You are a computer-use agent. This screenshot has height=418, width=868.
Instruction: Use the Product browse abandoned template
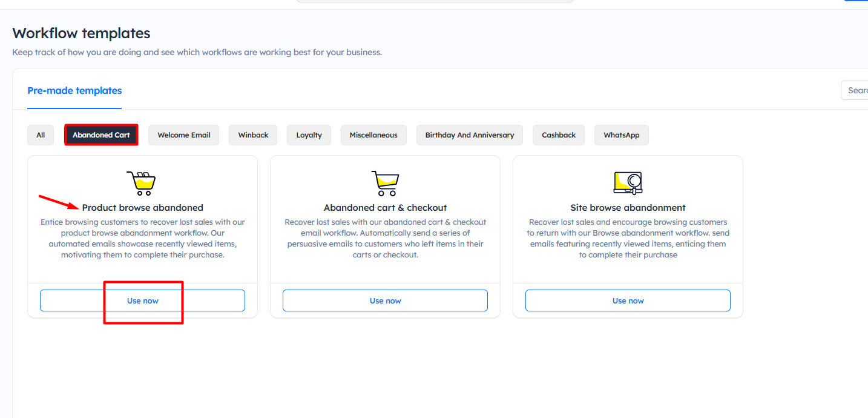click(143, 300)
